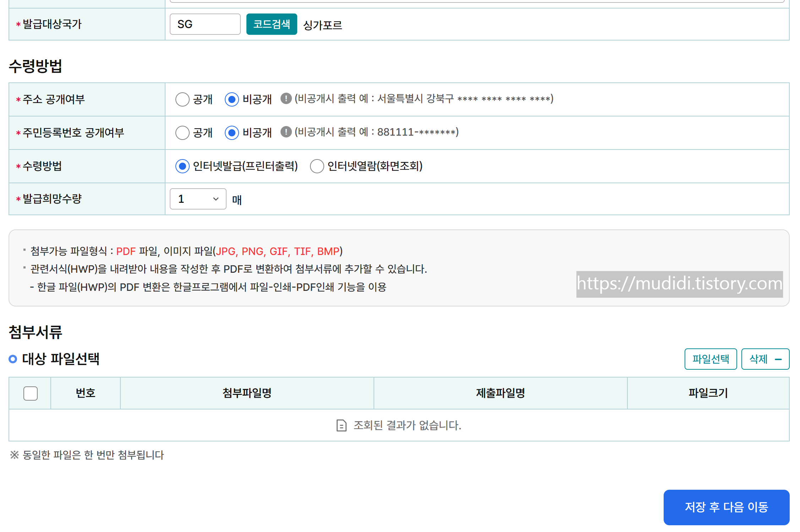Viewport: 800px width, 532px height.
Task: Select 인터넷열람(화면조회) as 수령방법
Action: [317, 166]
